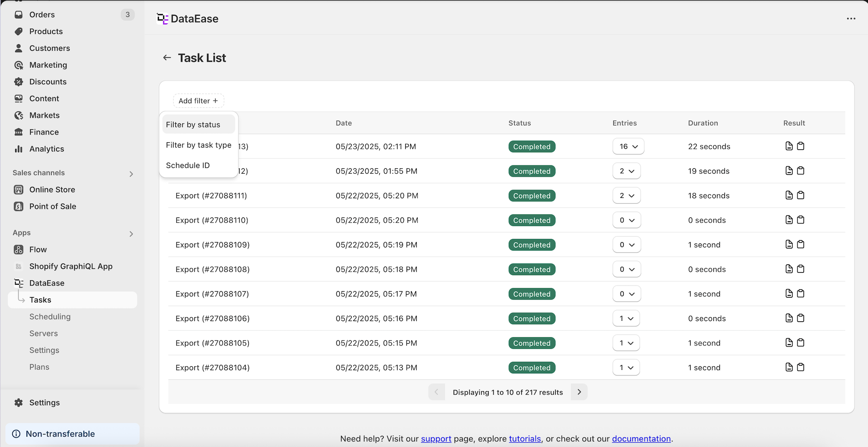Viewport: 868px width, 447px height.
Task: Click the Non-transferable info icon
Action: coord(16,434)
